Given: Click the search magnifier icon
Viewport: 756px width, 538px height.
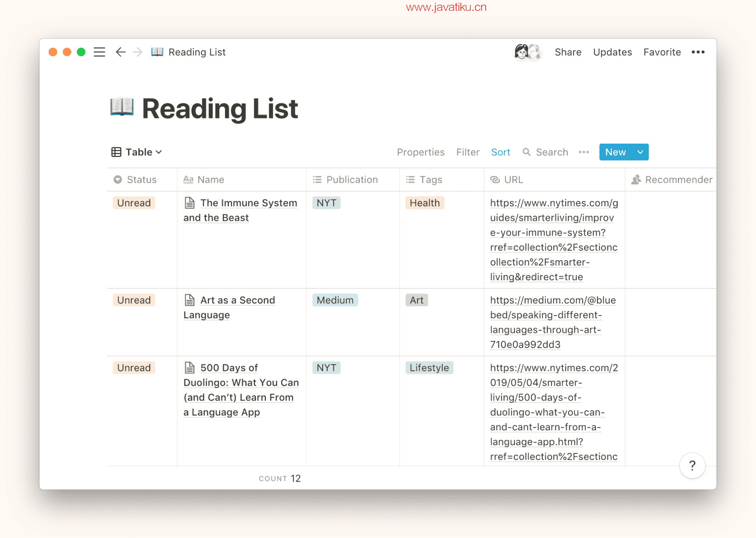Looking at the screenshot, I should point(527,152).
